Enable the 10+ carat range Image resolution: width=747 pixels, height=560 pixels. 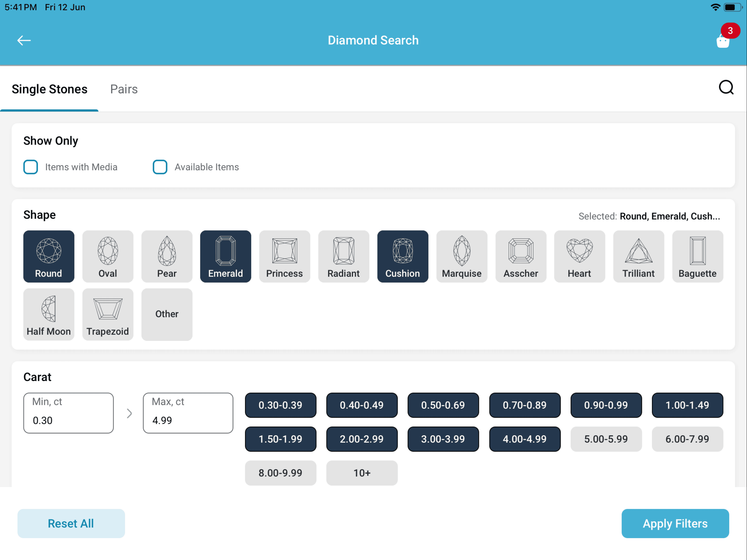tap(362, 473)
